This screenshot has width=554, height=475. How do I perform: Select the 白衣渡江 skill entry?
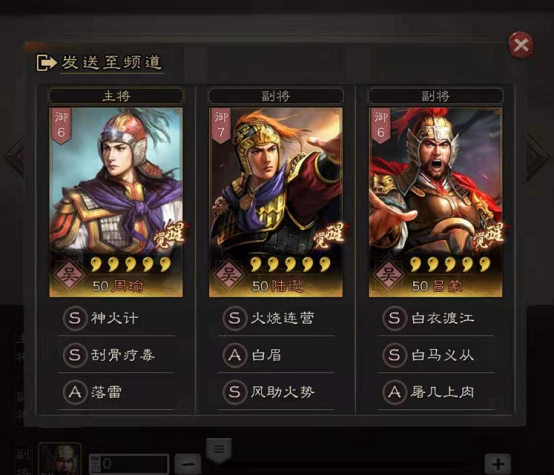click(x=436, y=318)
